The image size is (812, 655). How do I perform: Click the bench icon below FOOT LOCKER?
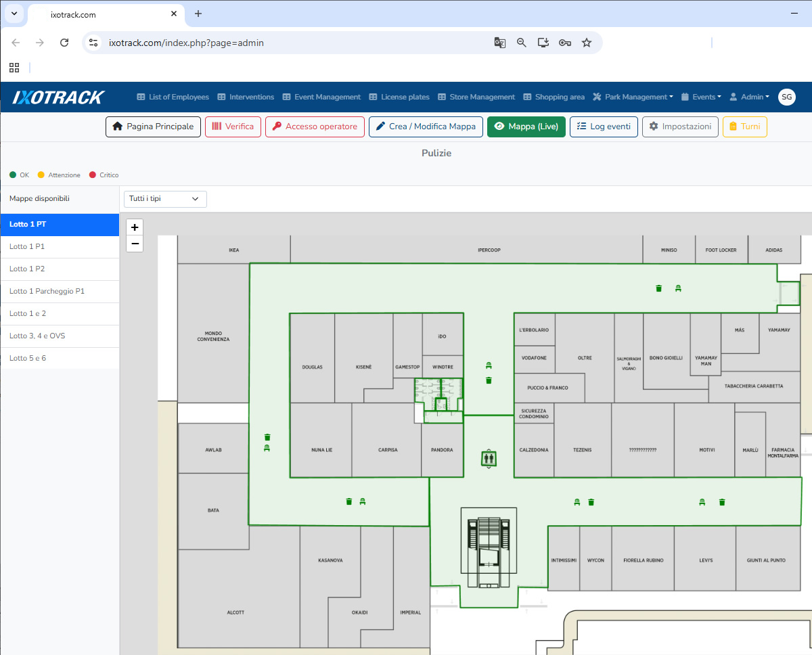[678, 288]
